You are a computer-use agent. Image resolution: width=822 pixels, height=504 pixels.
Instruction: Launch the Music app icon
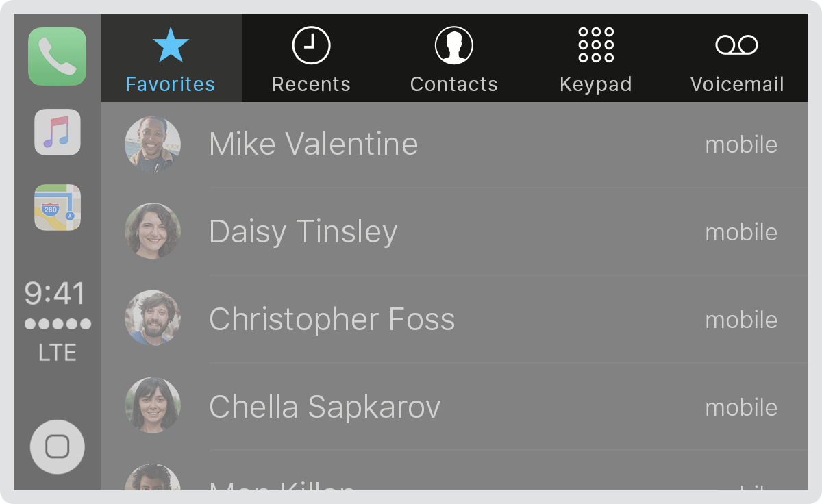pyautogui.click(x=58, y=132)
